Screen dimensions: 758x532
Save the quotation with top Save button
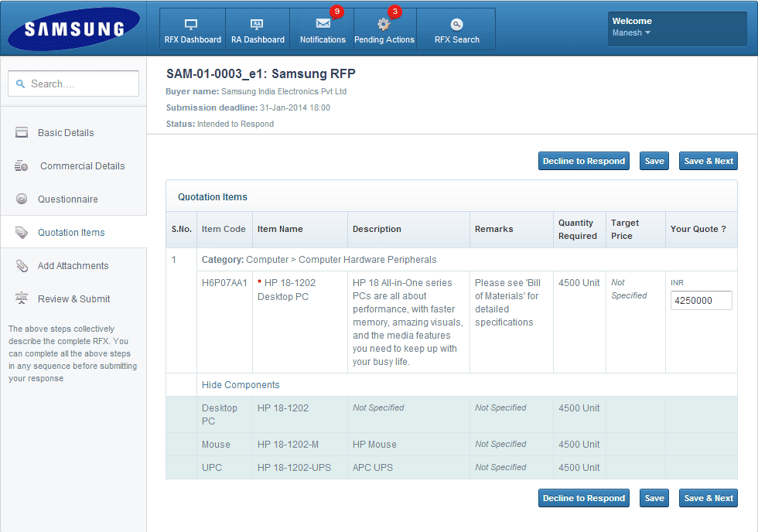coord(654,161)
